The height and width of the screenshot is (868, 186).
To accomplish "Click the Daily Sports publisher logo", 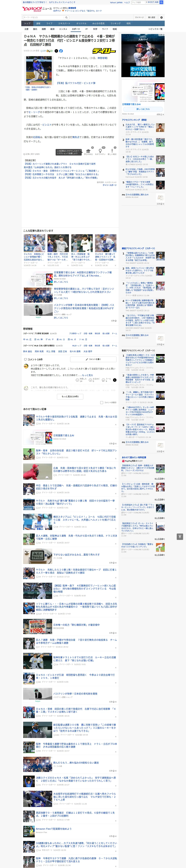I will pos(104,51).
